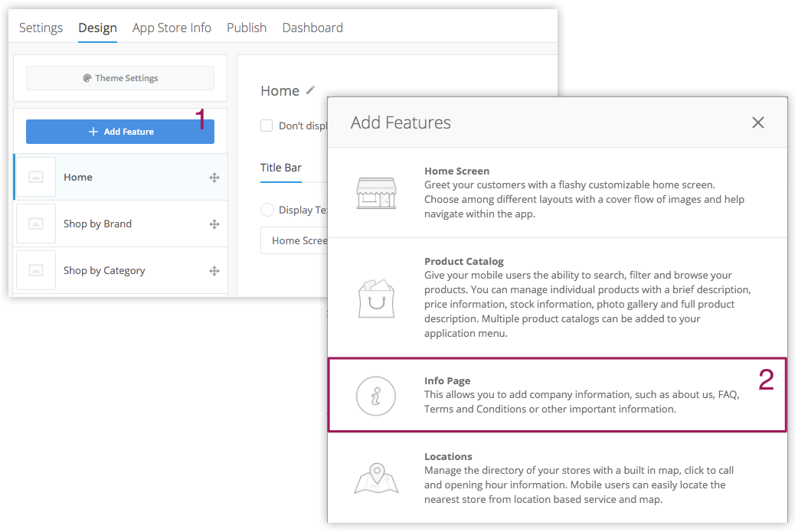Click the Info Page circular info icon
The height and width of the screenshot is (532, 798).
click(376, 396)
